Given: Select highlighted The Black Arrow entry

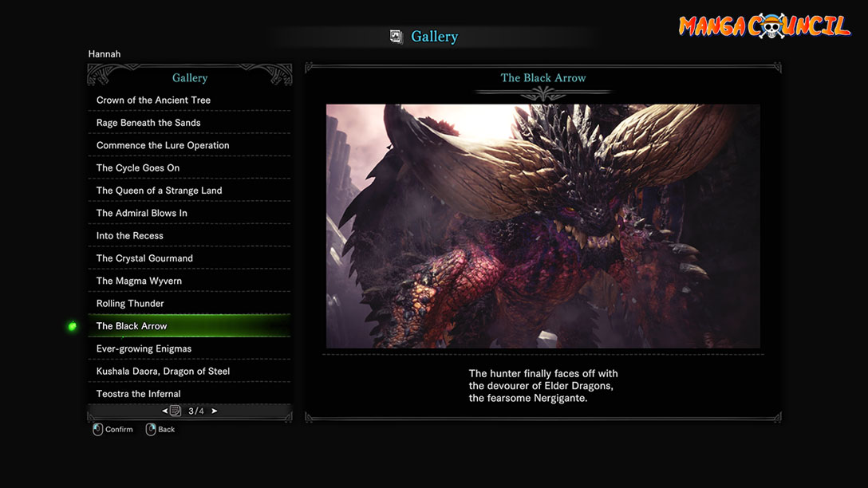Looking at the screenshot, I should coord(189,326).
